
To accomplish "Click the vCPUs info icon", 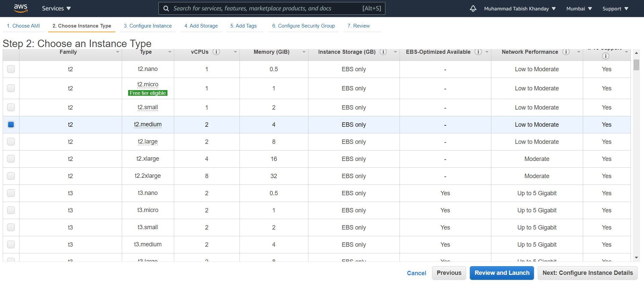I will tap(216, 52).
